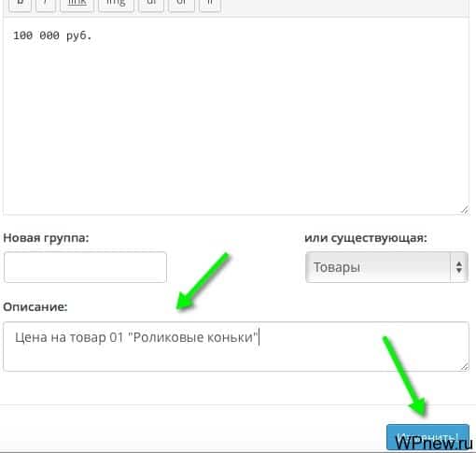Add an unordered list via ul button
Screen dimensions: 476x453
pyautogui.click(x=151, y=5)
